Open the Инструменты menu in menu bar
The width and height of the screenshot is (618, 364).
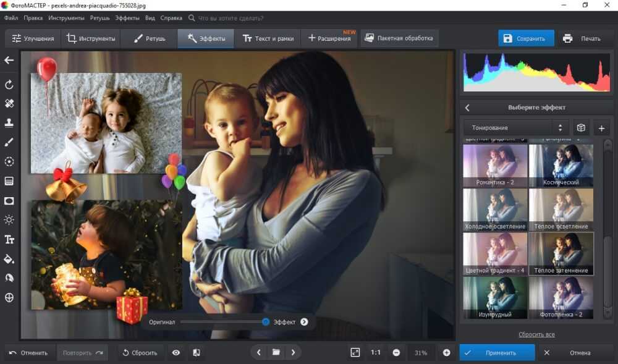pos(66,19)
